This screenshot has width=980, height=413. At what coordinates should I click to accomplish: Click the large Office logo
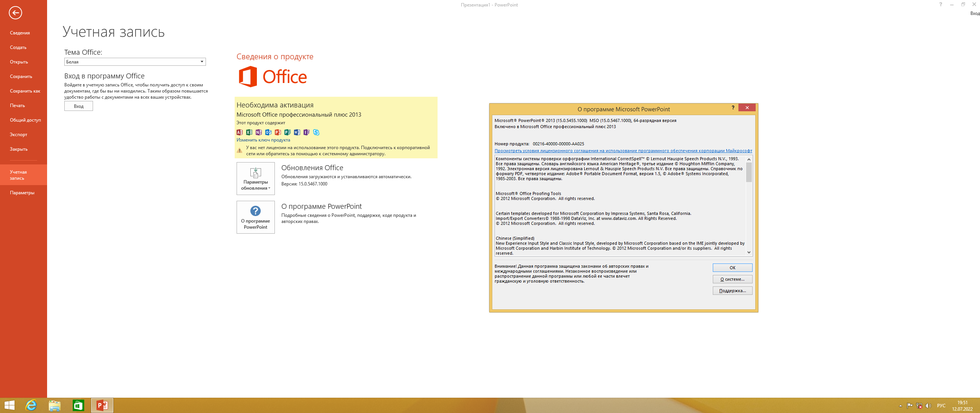click(273, 76)
